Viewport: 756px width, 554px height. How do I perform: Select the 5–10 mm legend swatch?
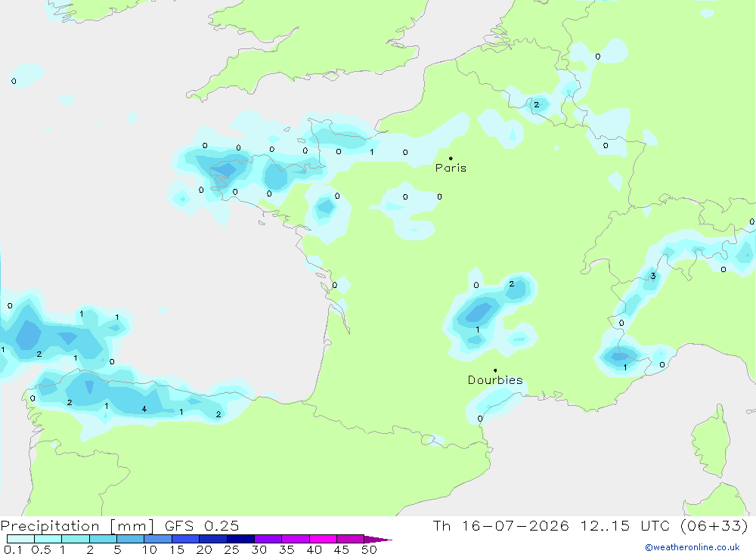tap(131, 539)
